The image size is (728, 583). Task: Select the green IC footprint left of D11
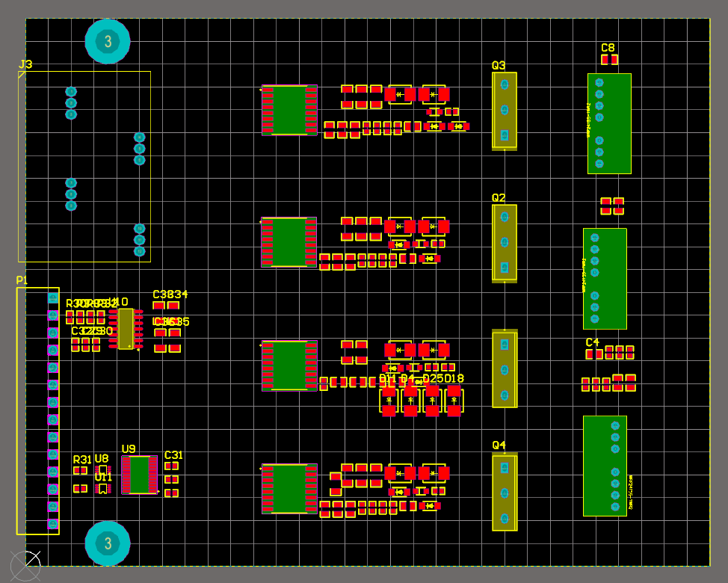coord(289,365)
